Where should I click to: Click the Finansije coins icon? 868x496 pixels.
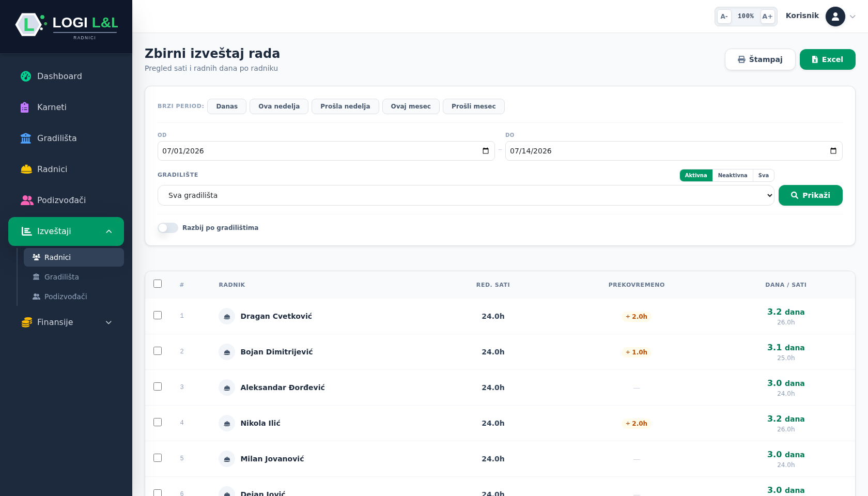pos(27,322)
